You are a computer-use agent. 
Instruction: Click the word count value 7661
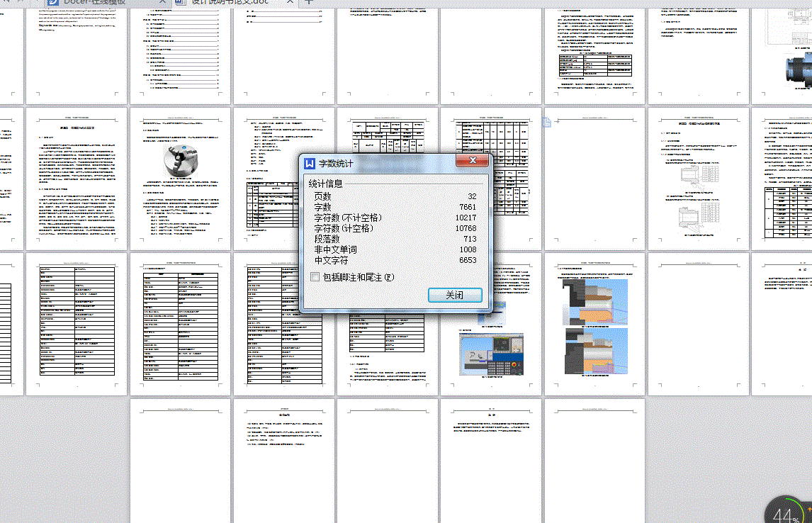coord(468,207)
